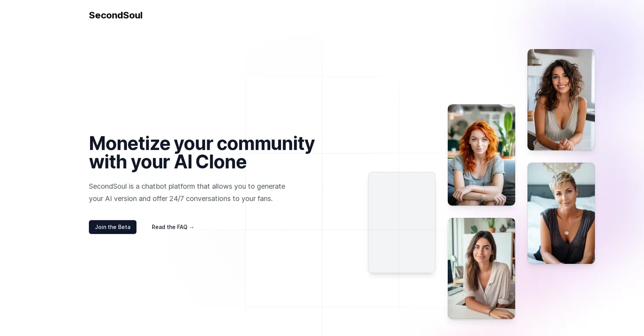Select the brunette in beige shirt photo
The width and height of the screenshot is (644, 336).
coord(481,268)
